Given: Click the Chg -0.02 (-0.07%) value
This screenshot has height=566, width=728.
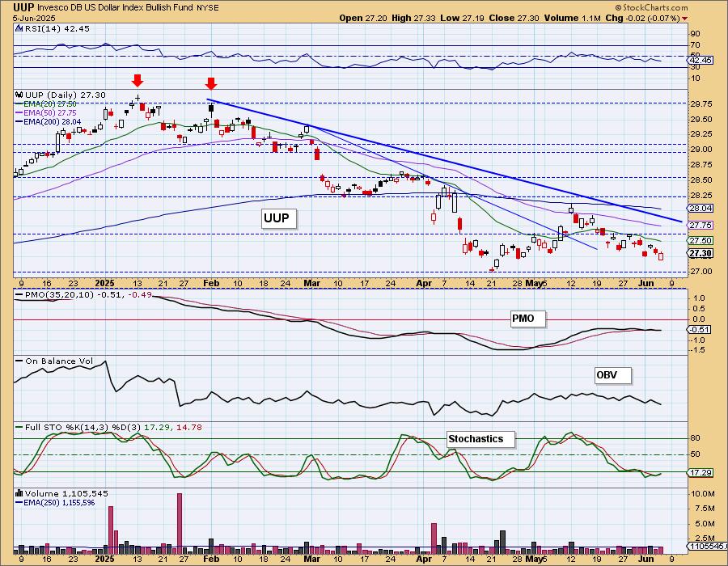Looking at the screenshot, I should click(x=643, y=18).
